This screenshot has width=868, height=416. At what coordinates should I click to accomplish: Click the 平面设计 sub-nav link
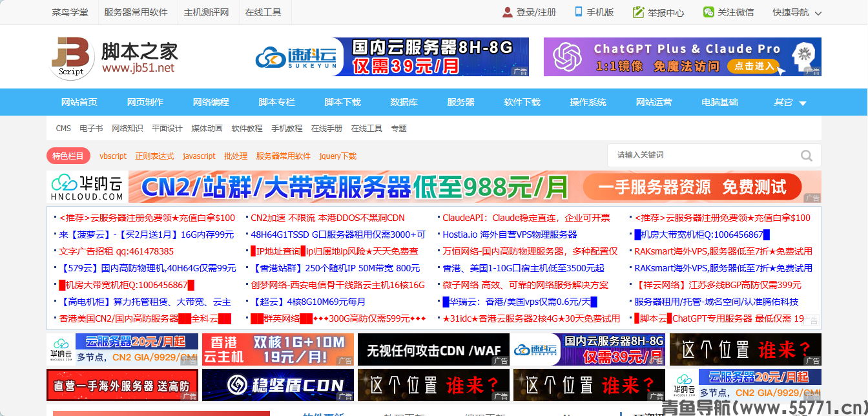pos(167,129)
